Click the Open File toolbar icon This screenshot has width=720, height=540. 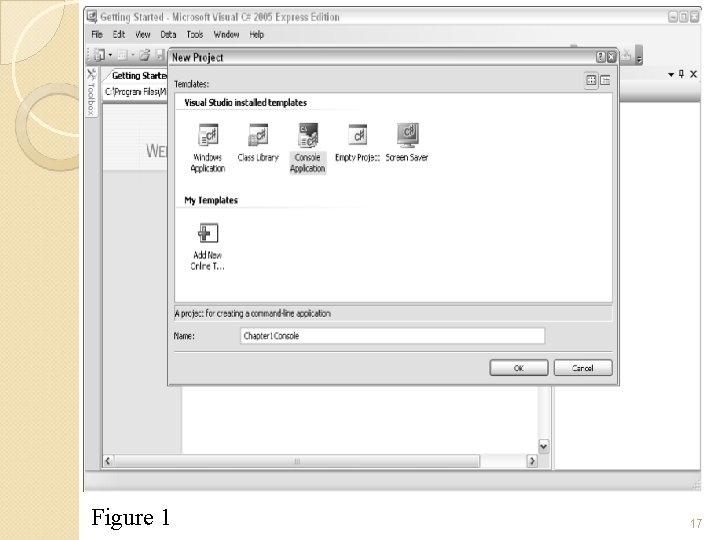pos(144,55)
